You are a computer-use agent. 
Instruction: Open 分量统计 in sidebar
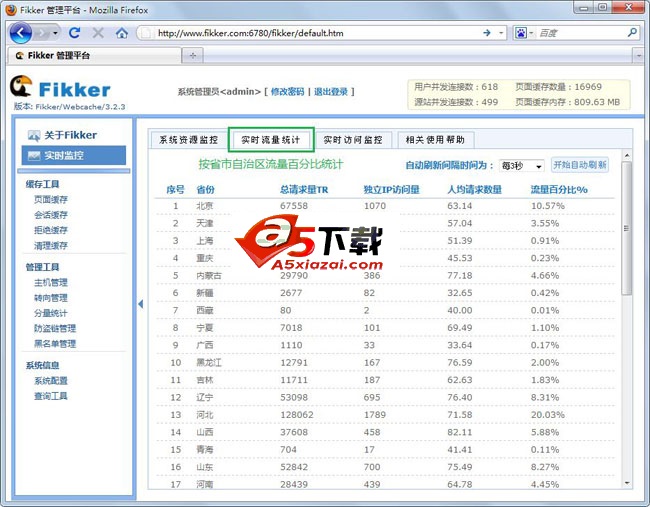click(x=51, y=313)
